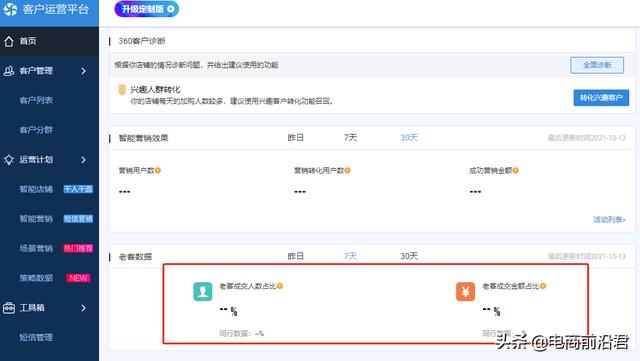This screenshot has width=640, height=361.
Task: Open the 活动列表 link
Action: pyautogui.click(x=609, y=220)
